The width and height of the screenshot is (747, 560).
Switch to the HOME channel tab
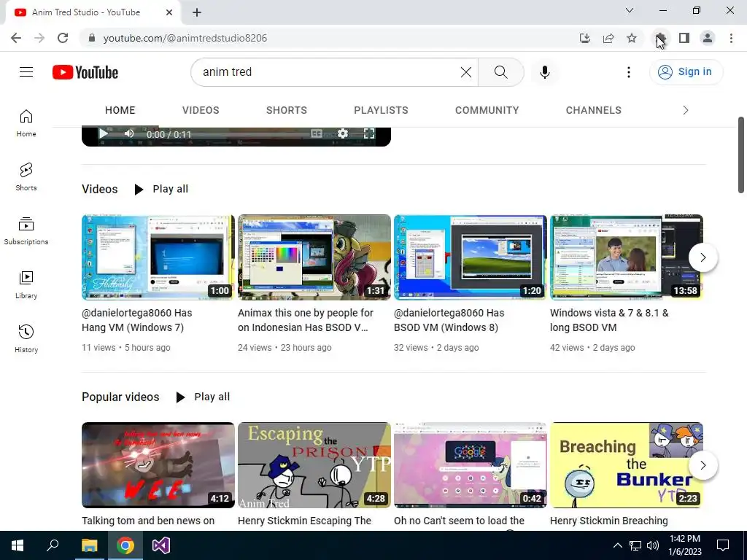(120, 110)
